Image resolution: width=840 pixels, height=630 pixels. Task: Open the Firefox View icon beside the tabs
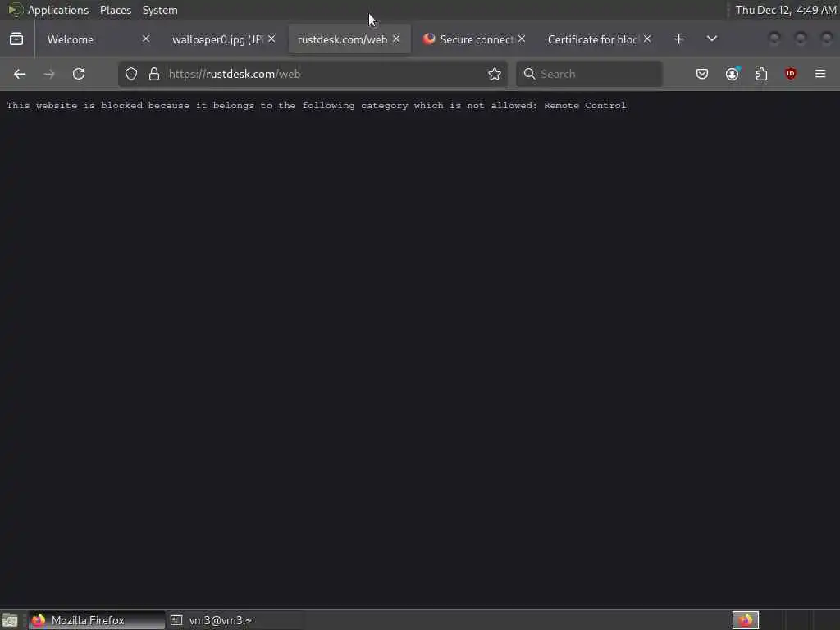(16, 39)
